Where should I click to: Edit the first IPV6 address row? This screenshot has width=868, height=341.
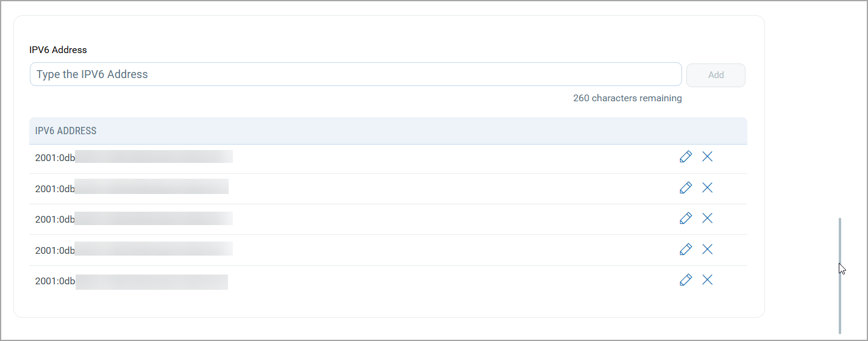[686, 157]
